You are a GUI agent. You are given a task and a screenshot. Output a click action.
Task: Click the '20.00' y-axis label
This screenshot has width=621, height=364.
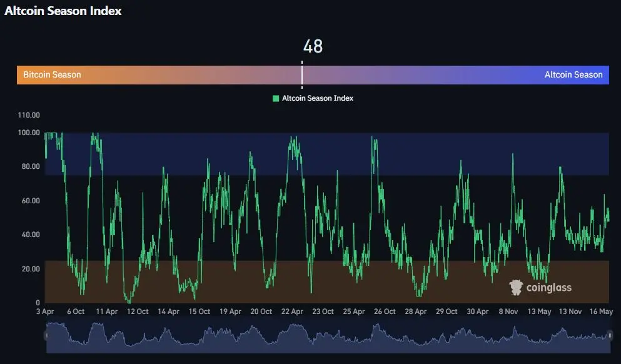[31, 268]
